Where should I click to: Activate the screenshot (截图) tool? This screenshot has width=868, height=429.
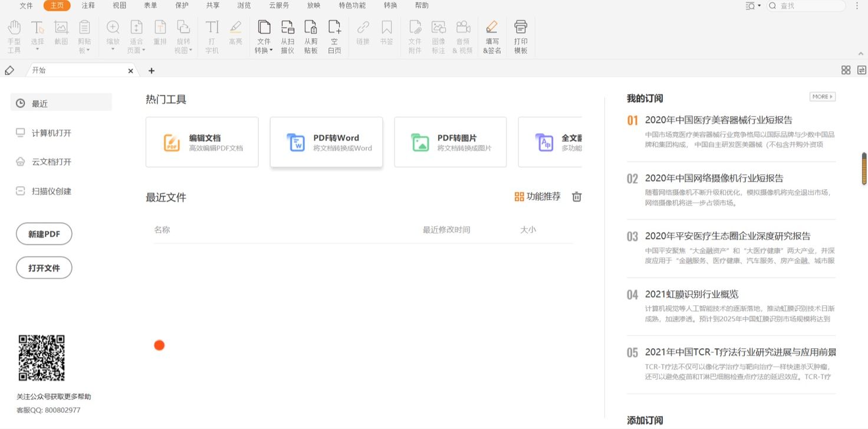[x=61, y=35]
